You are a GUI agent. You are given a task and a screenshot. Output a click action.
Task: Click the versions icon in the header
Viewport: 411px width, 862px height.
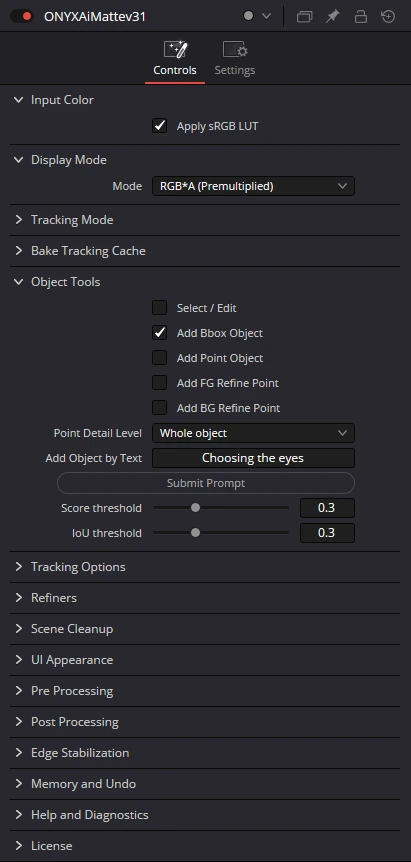click(304, 16)
